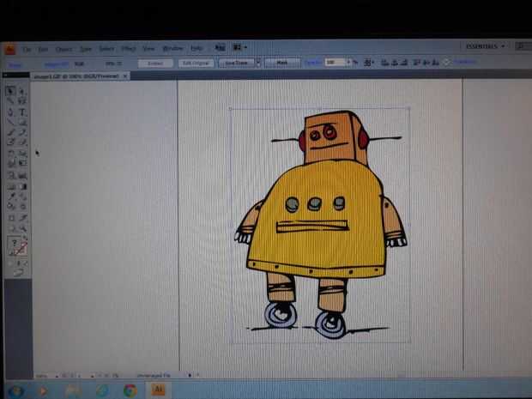Click the linked file name in control bar

point(56,63)
